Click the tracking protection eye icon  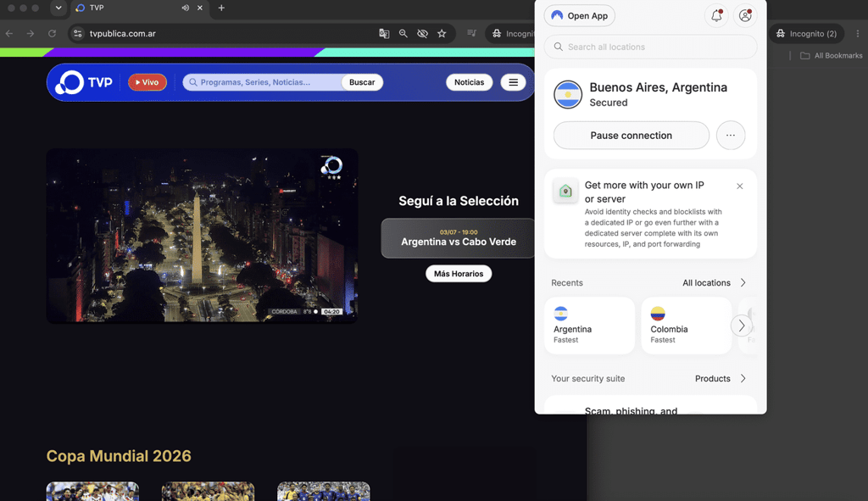[x=422, y=34]
